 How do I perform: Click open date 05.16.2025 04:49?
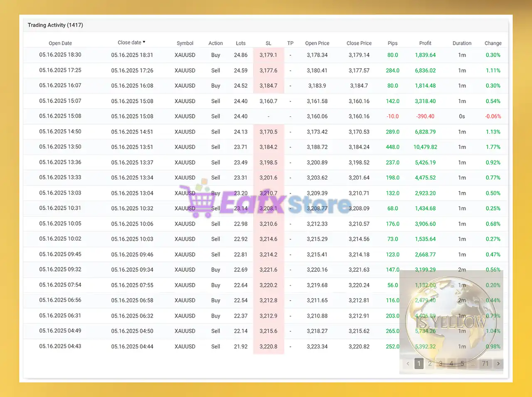click(60, 331)
